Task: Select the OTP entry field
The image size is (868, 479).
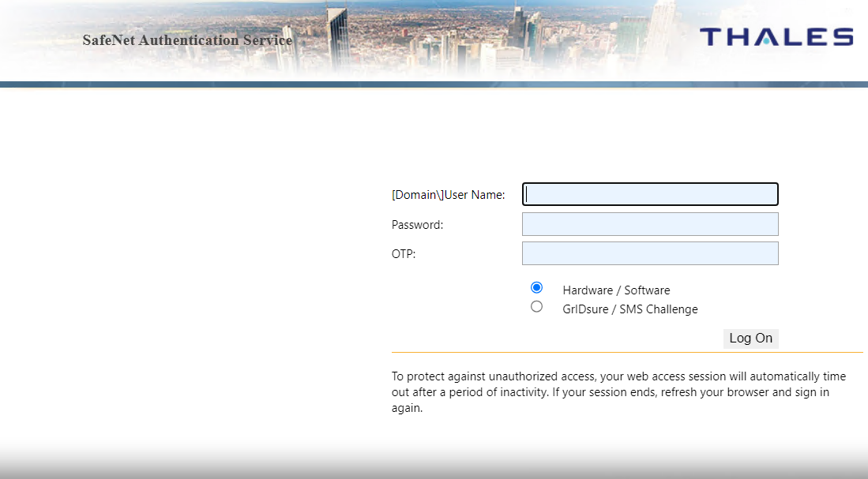Action: [650, 253]
